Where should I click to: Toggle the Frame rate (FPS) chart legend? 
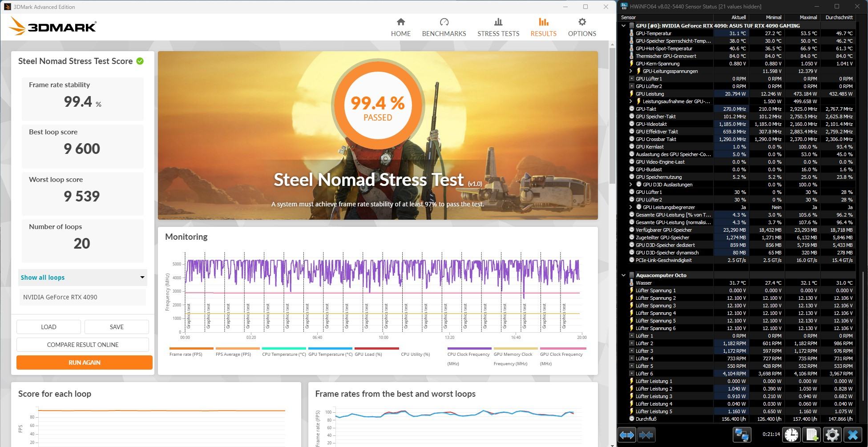point(191,352)
